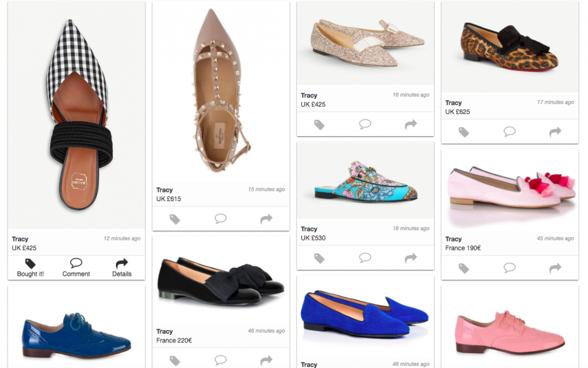The height and width of the screenshot is (368, 588).
Task: Comment bubble under leopard loafer card
Action: 510,132
